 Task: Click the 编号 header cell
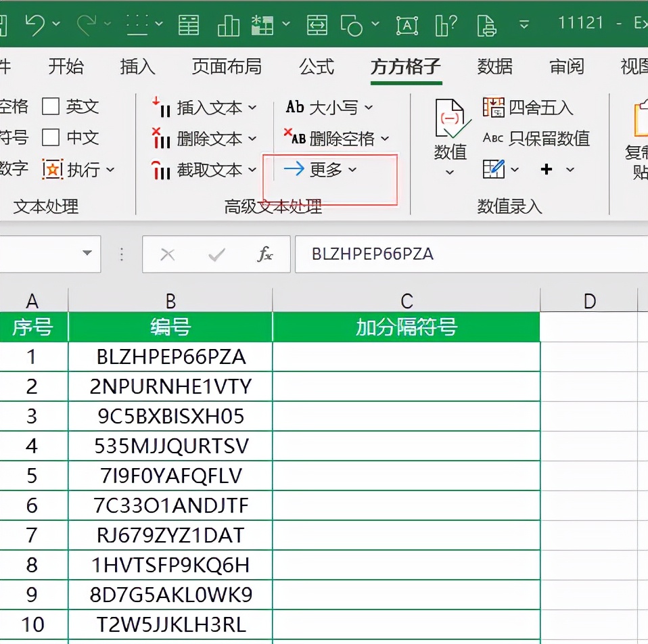tap(170, 327)
